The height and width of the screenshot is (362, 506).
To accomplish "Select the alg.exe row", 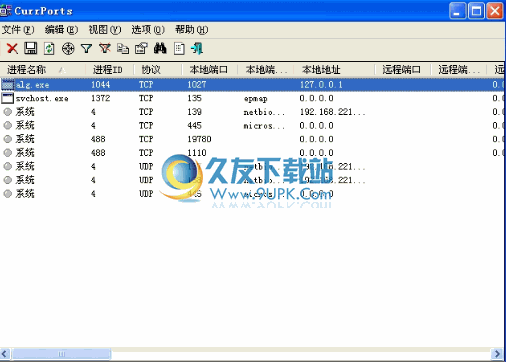I will [x=252, y=85].
